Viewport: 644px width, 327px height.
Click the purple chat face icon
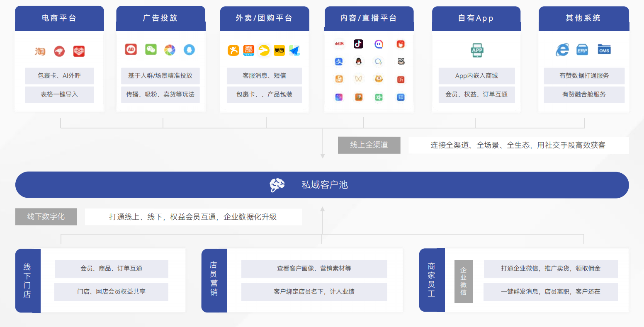379,44
